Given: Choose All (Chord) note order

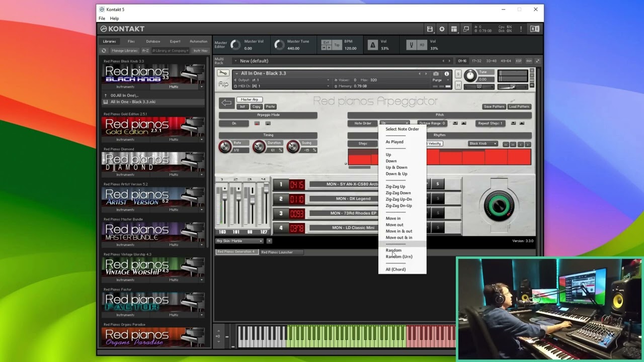Looking at the screenshot, I should point(395,269).
